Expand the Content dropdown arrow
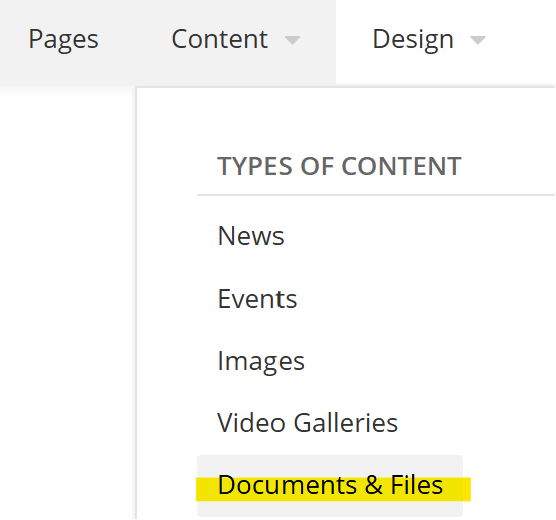 tap(293, 40)
